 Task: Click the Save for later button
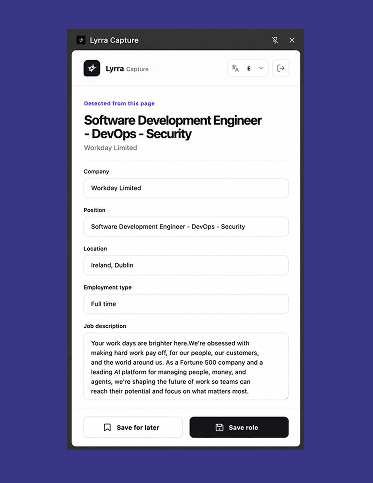coord(133,427)
